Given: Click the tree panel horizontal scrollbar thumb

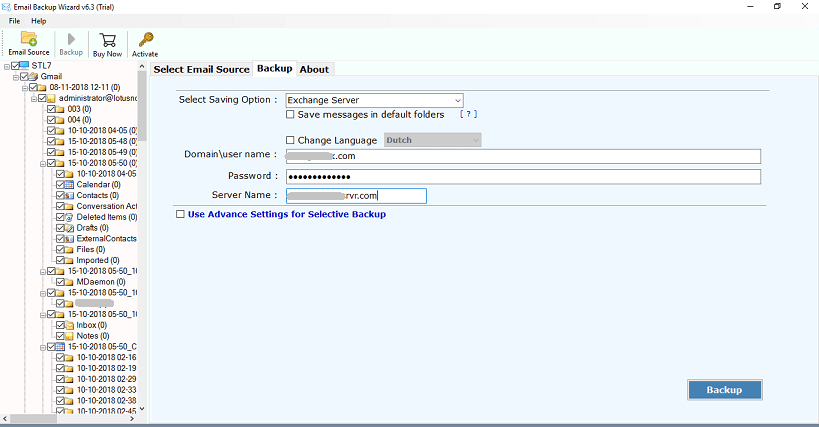Looking at the screenshot, I should 33,419.
